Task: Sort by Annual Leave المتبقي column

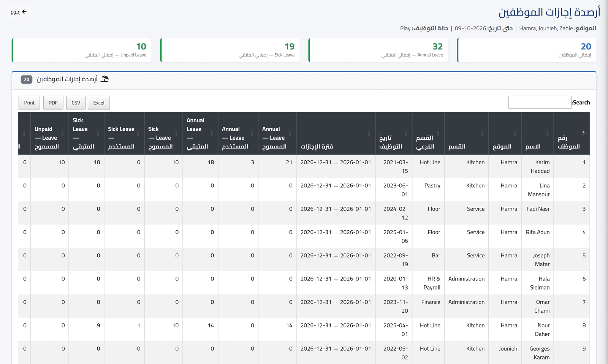Action: [x=200, y=133]
